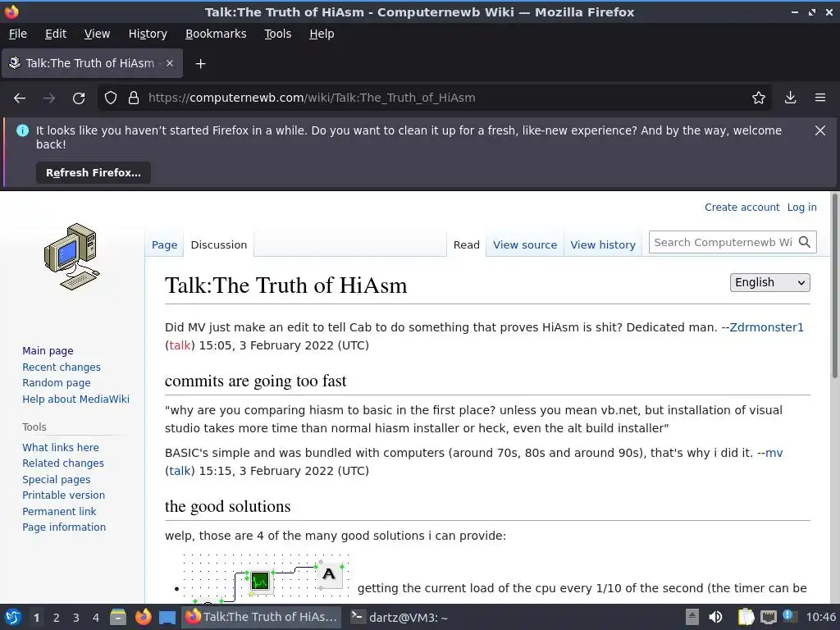Open Recent changes in sidebar

(62, 367)
